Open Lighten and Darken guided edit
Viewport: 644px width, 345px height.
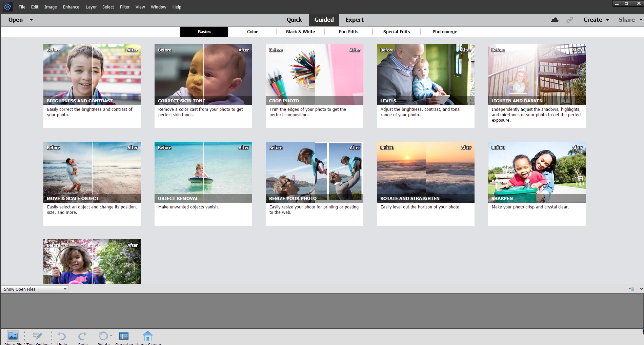537,86
